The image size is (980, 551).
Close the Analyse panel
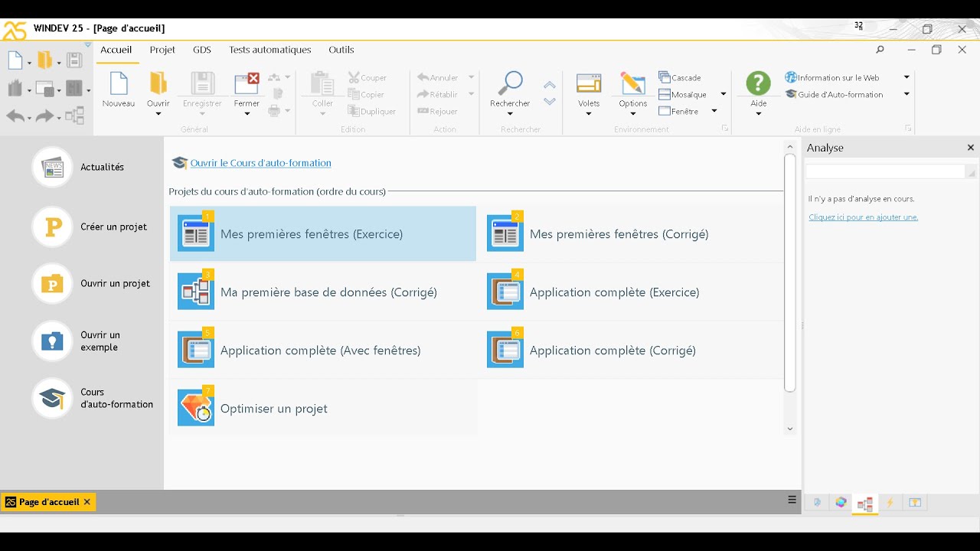(x=970, y=148)
